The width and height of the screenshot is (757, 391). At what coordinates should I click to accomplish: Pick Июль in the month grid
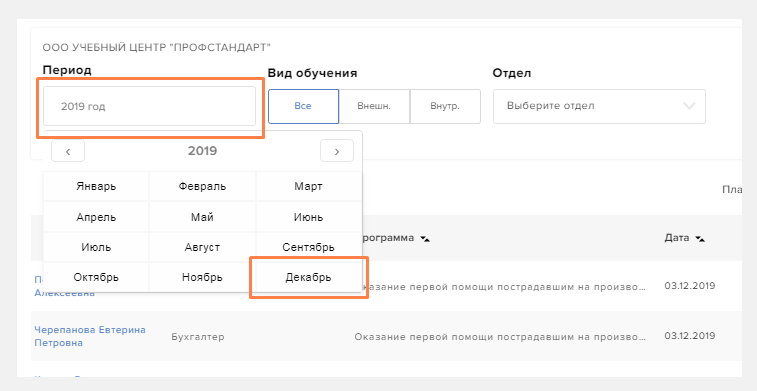96,247
